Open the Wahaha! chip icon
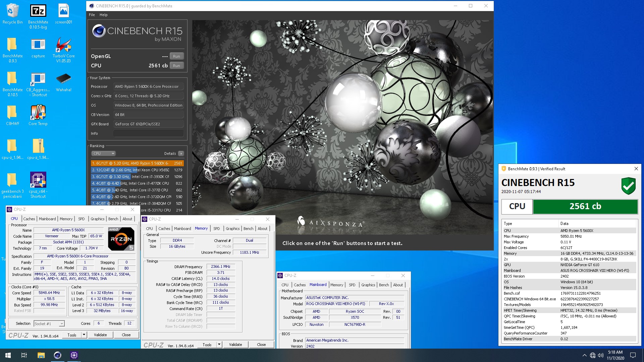 pyautogui.click(x=63, y=82)
